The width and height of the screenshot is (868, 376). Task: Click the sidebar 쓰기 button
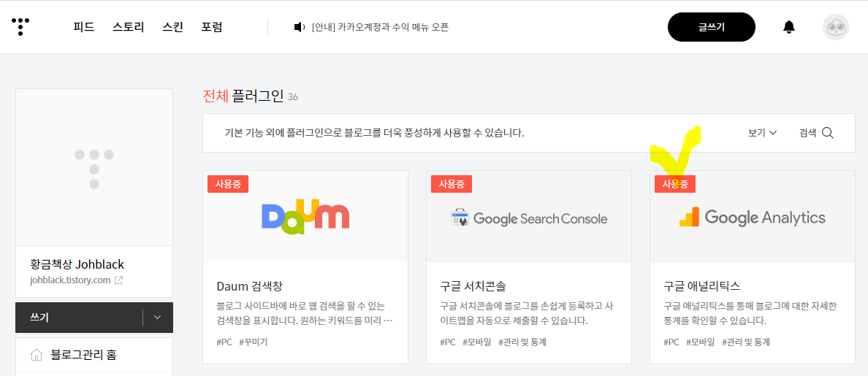(79, 318)
